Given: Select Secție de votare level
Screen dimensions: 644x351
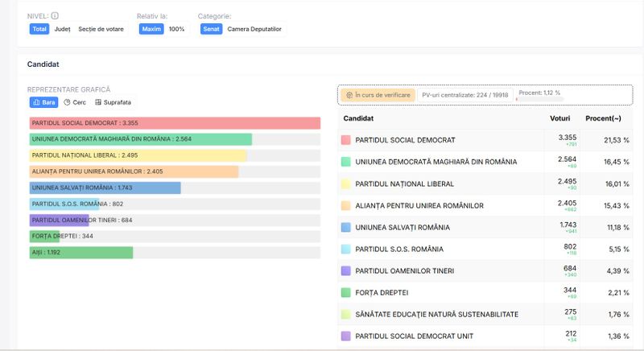Looking at the screenshot, I should coord(101,29).
